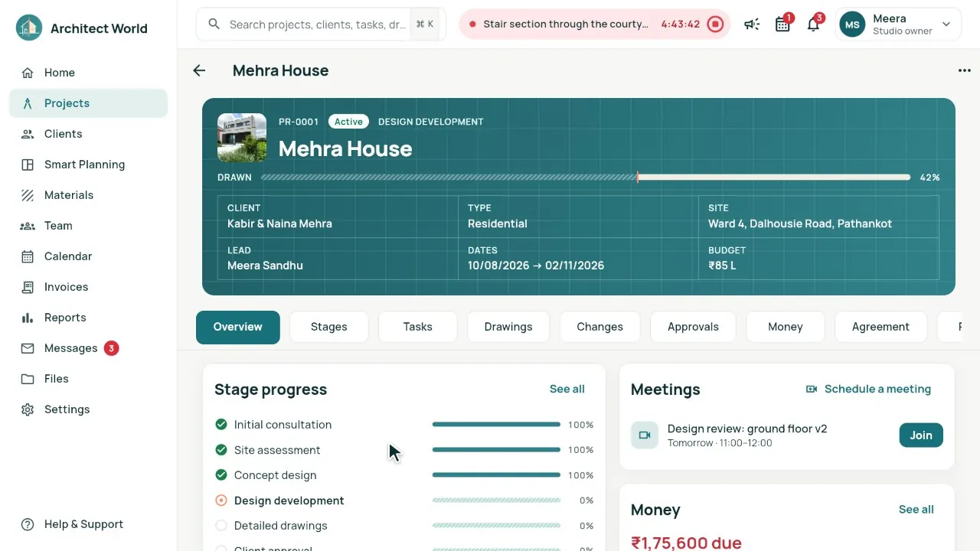Select the Overview tab

238,327
